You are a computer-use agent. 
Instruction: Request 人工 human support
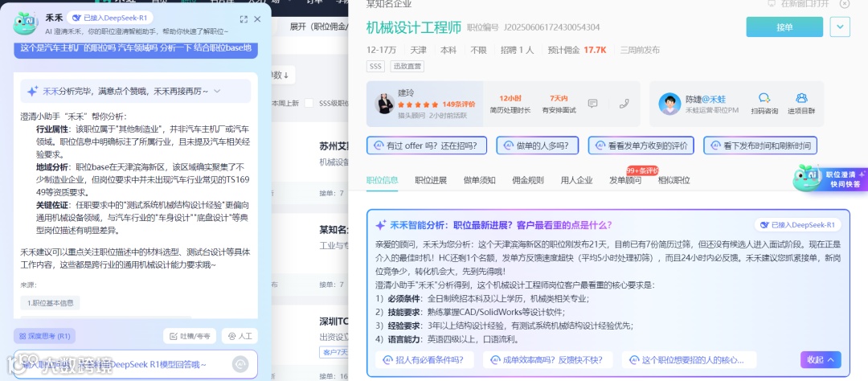[x=240, y=336]
